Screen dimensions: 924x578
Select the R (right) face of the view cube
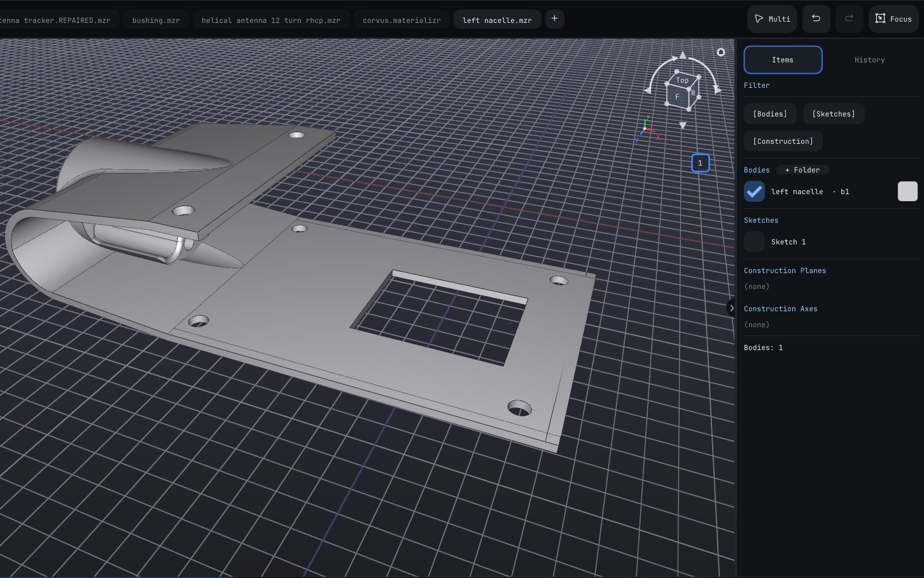(693, 93)
